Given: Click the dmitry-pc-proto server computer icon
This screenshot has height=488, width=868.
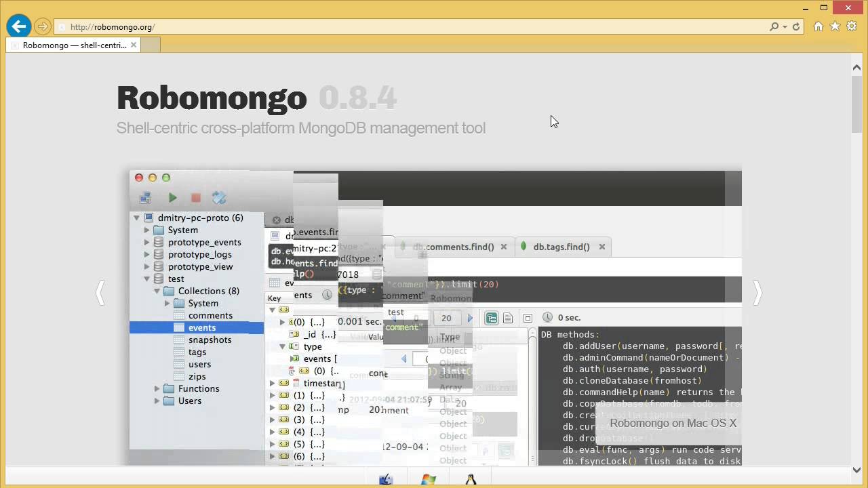Looking at the screenshot, I should [149, 218].
